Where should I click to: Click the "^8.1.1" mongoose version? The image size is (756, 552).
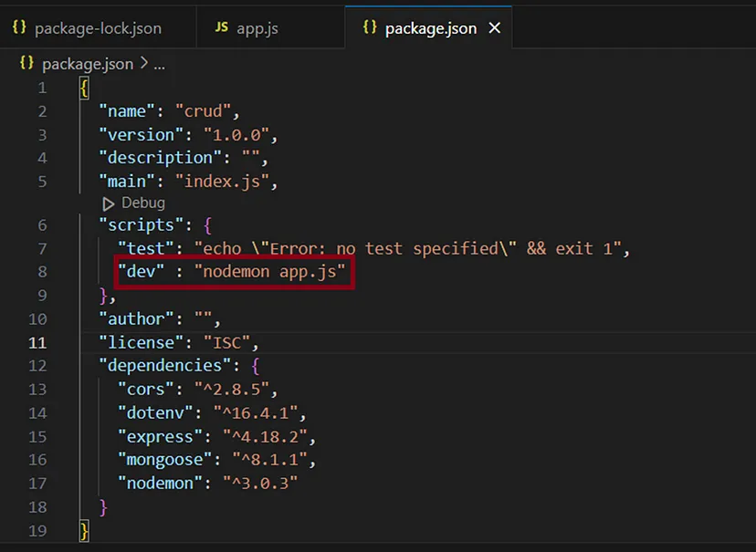coord(269,460)
